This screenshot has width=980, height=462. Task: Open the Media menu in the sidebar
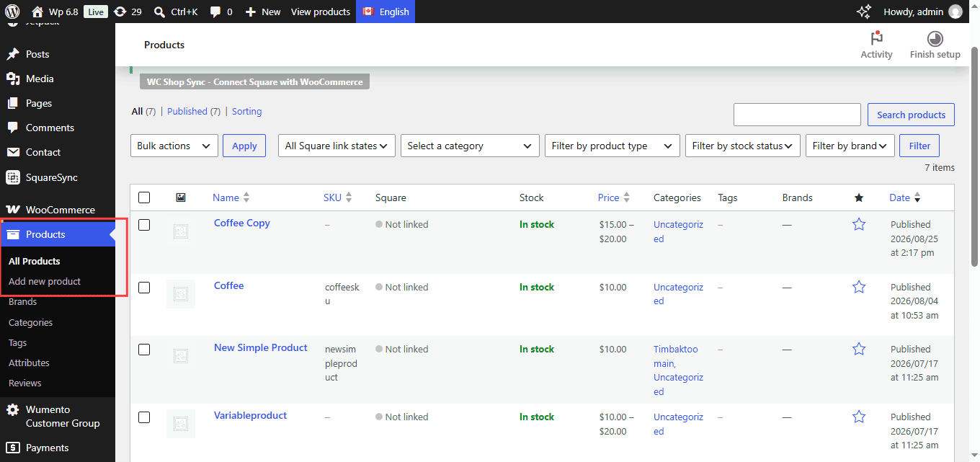(x=58, y=79)
